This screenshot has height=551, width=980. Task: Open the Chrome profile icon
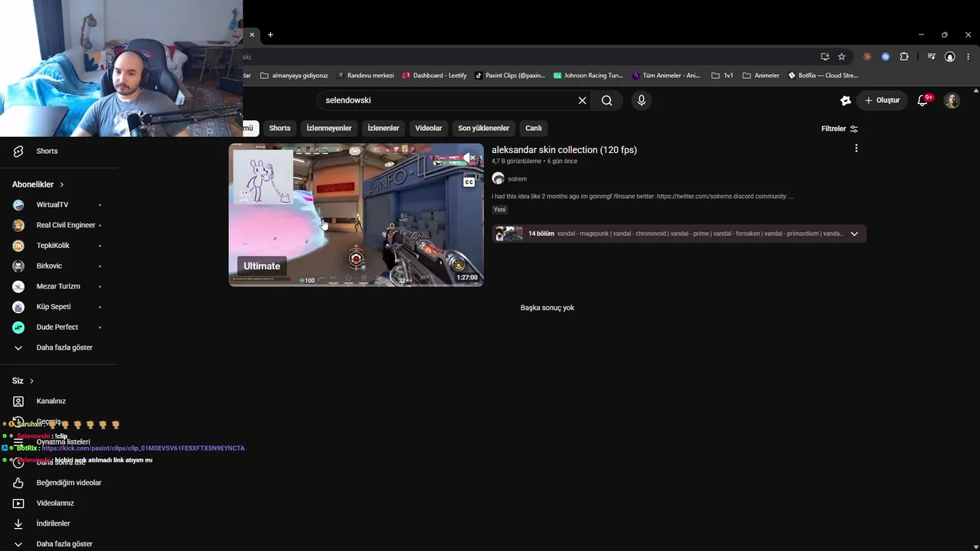point(950,57)
